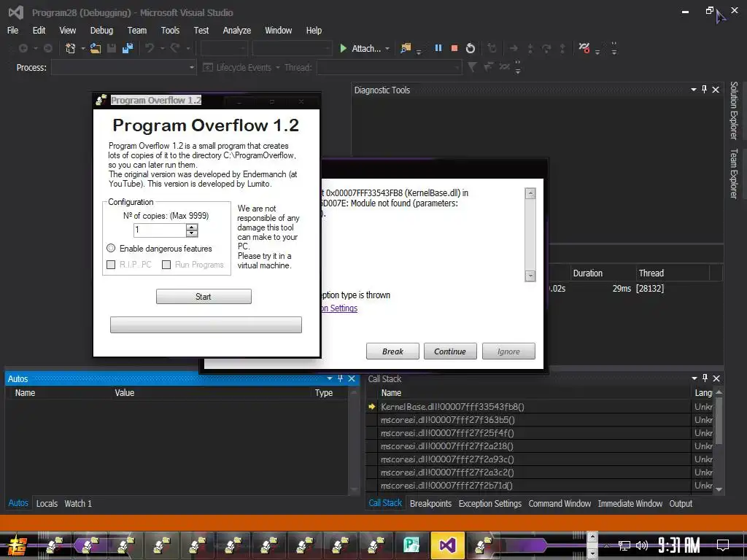
Task: Open Autos panel window position dropdown
Action: click(x=330, y=378)
